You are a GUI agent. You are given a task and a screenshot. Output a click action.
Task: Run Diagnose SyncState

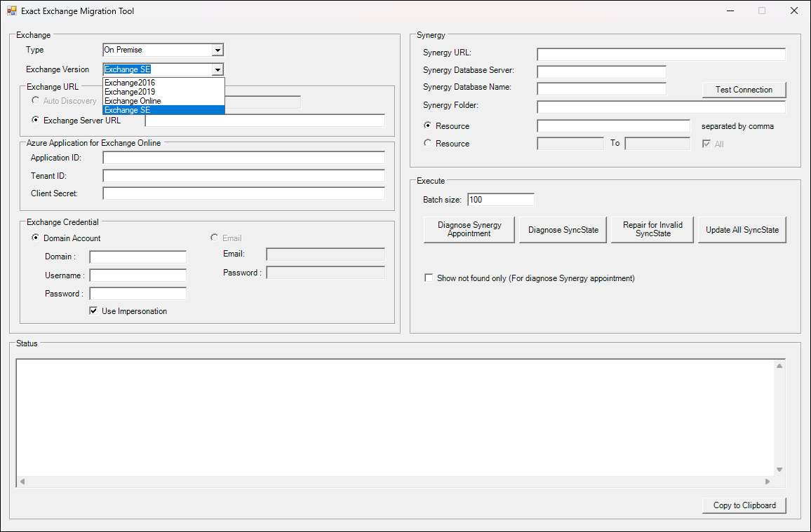click(x=563, y=230)
